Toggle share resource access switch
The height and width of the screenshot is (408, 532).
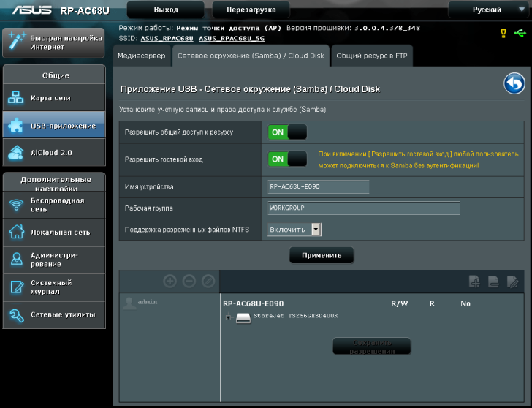(287, 132)
